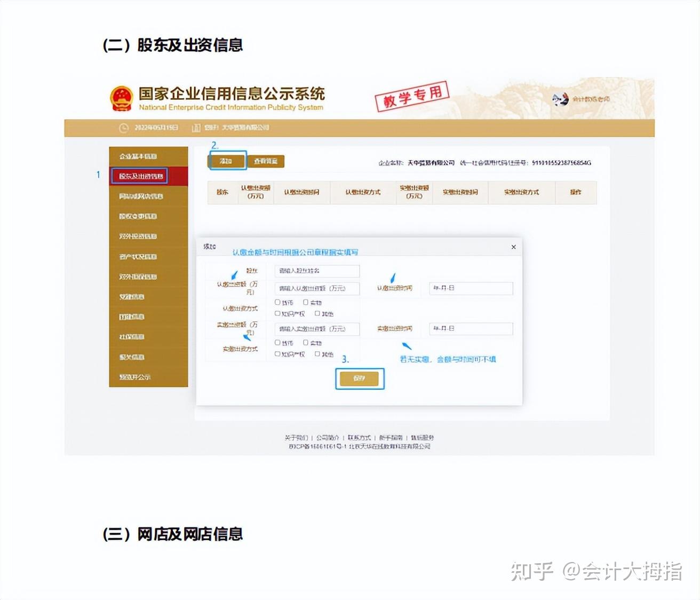The width and height of the screenshot is (700, 600).
Task: Check 实物 under 实缴出资方式
Action: coord(306,343)
